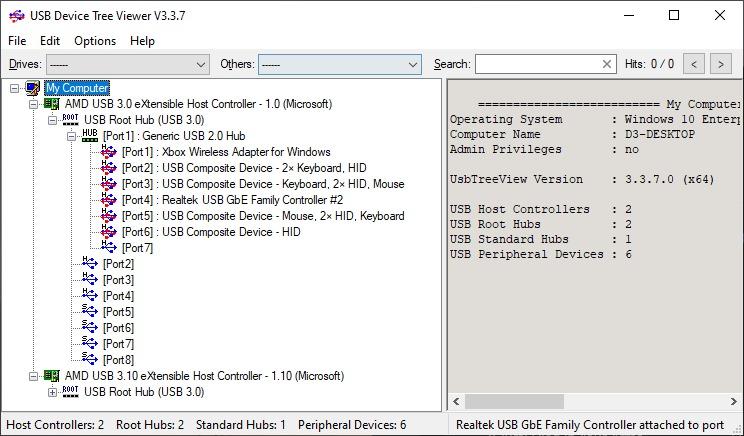Click 'Standard Hubs: 1' in status bar
This screenshot has width=744, height=436.
coord(241,425)
